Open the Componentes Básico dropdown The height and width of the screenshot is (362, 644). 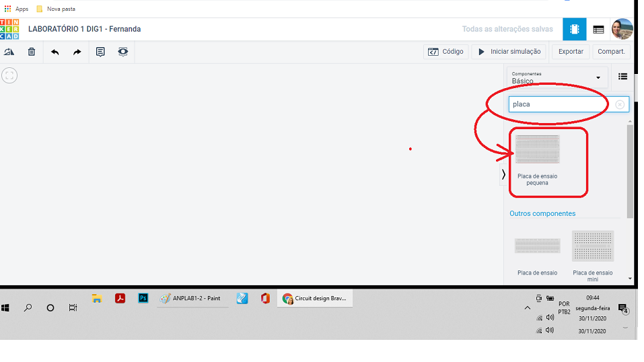pyautogui.click(x=557, y=77)
